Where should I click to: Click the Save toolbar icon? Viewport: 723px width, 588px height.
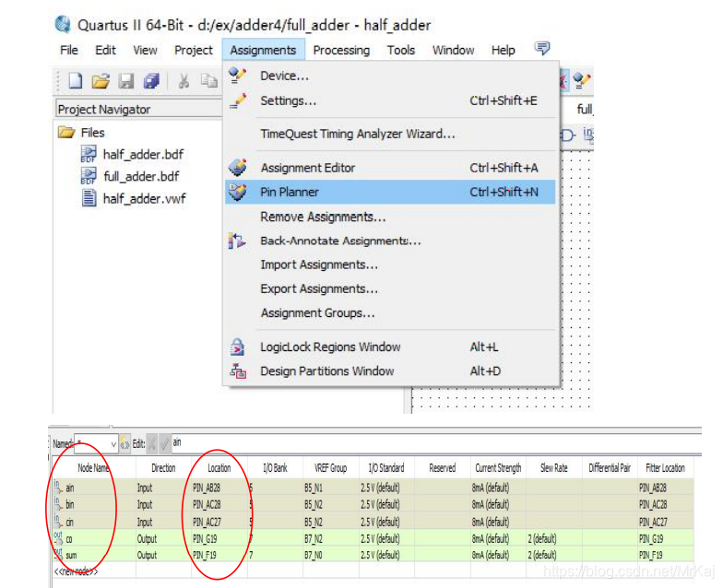(x=125, y=81)
